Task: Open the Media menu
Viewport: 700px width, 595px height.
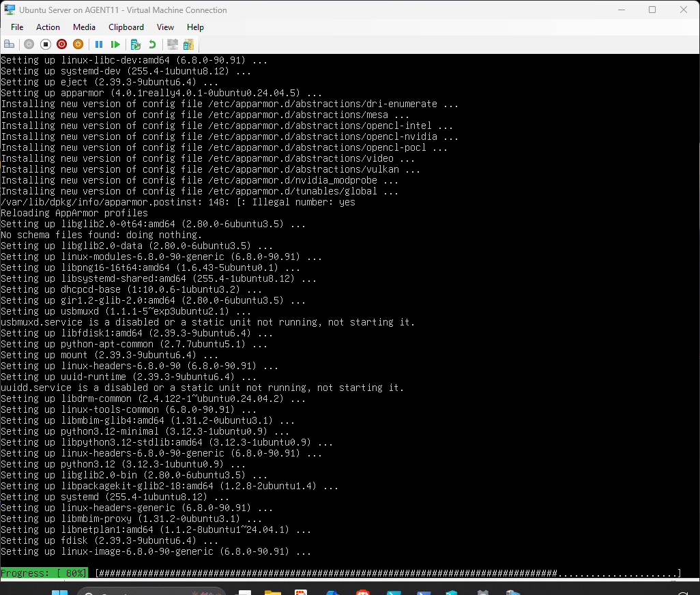Action: point(84,27)
